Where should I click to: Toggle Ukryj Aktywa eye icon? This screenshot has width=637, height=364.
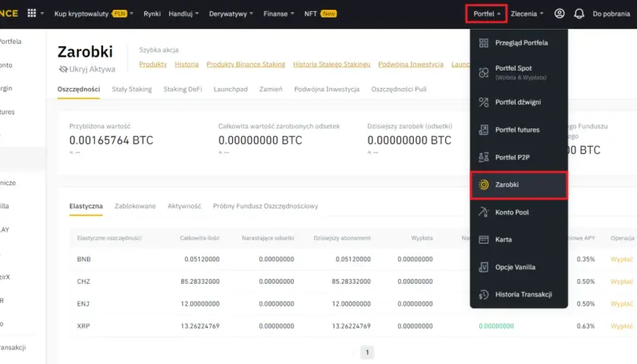click(x=63, y=69)
